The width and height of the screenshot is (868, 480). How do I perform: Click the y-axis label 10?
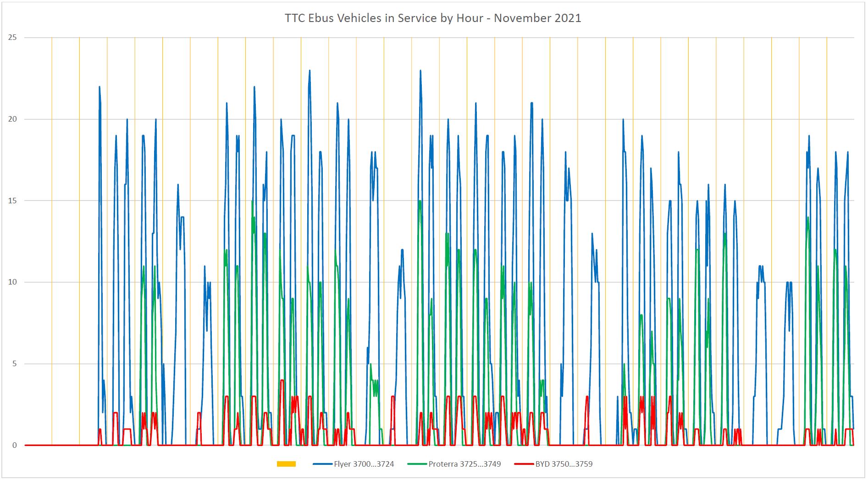coord(12,282)
